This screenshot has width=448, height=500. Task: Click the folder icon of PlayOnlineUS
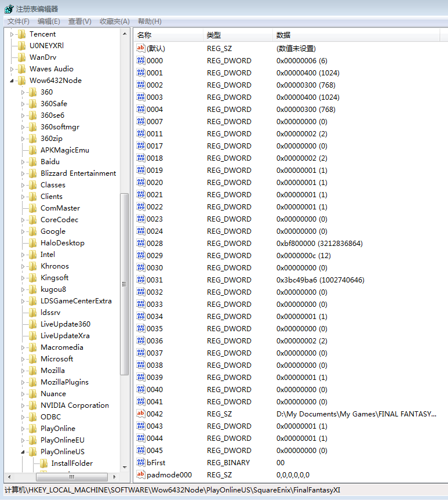32,451
